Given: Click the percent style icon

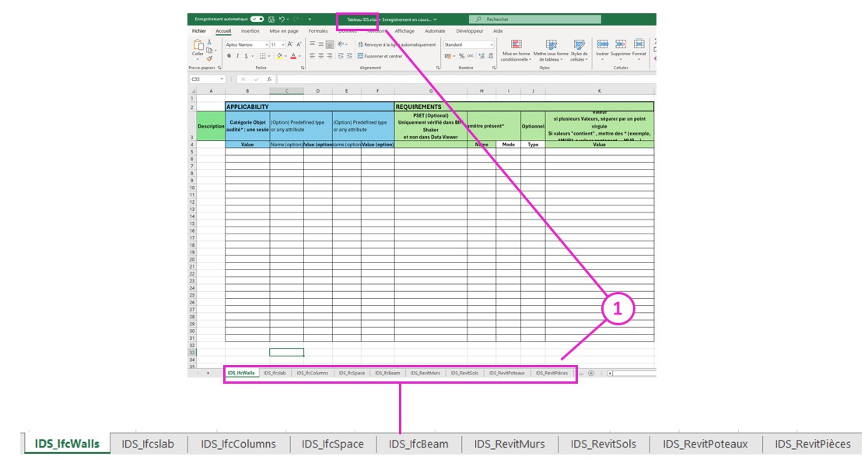Looking at the screenshot, I should pos(461,56).
